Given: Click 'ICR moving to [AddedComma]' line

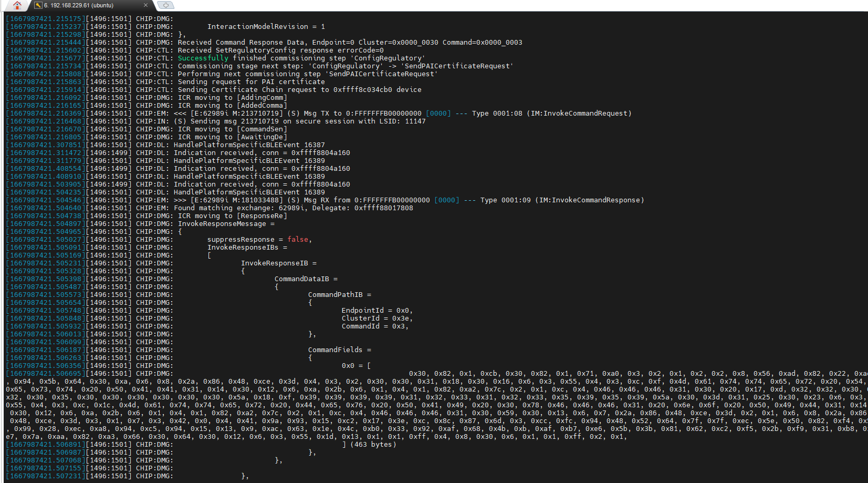Looking at the screenshot, I should 233,106.
